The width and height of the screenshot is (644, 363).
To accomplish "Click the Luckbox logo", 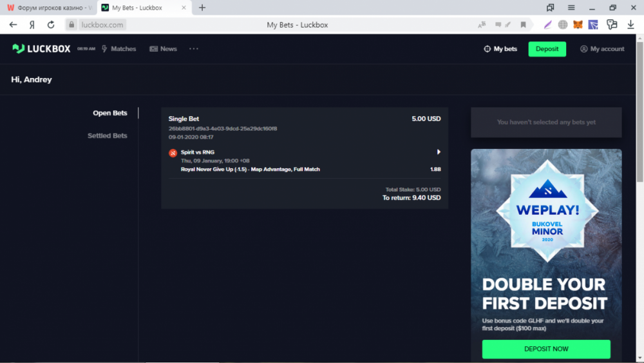I will click(x=41, y=48).
